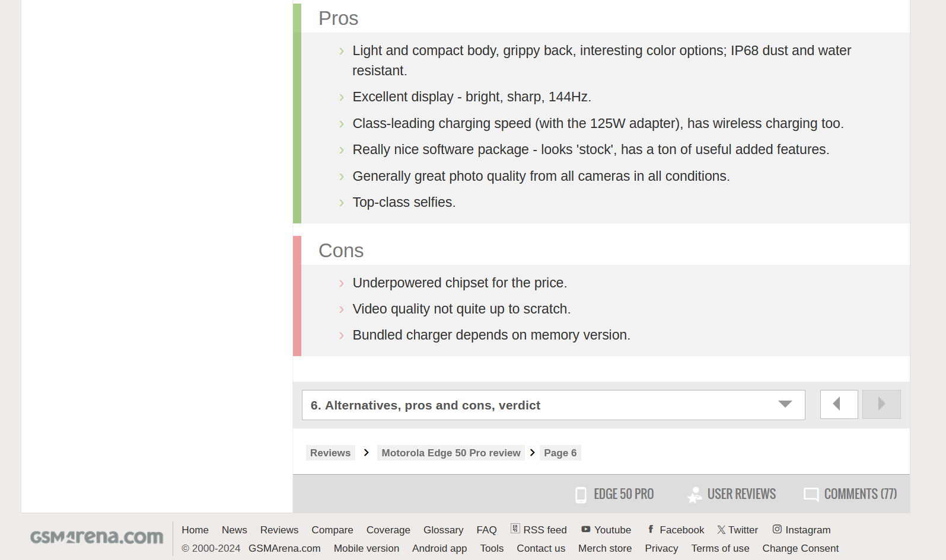Open User Reviews star icon
The image size is (946, 560).
click(x=695, y=495)
